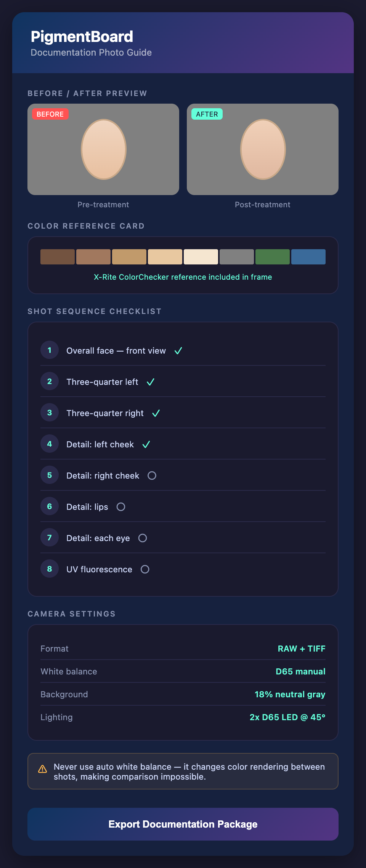The width and height of the screenshot is (366, 868).
Task: Pick the blue reference swatch
Action: click(x=308, y=257)
